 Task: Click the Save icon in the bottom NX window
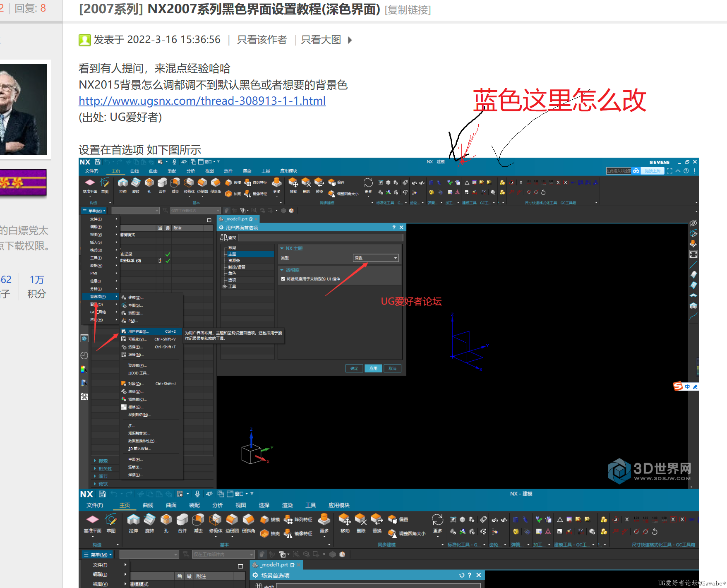(102, 494)
